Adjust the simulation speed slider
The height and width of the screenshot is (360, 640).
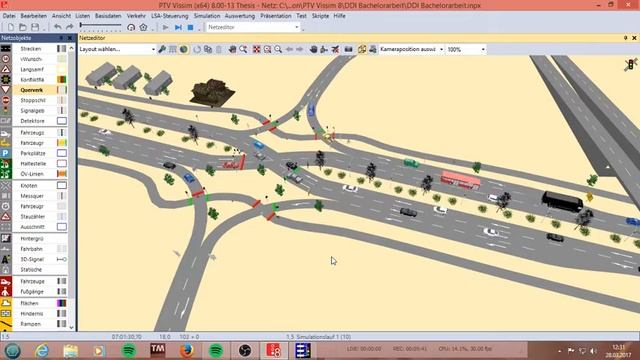point(100,26)
